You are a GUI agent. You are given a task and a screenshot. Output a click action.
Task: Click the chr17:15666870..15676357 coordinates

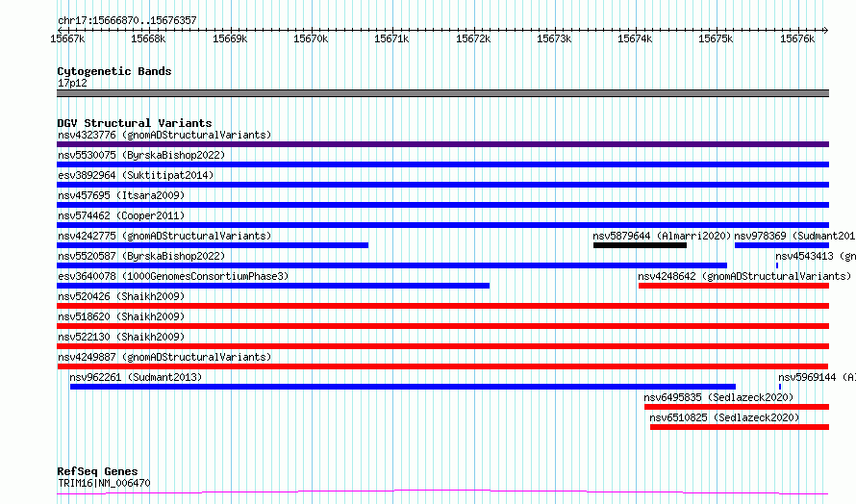click(127, 20)
